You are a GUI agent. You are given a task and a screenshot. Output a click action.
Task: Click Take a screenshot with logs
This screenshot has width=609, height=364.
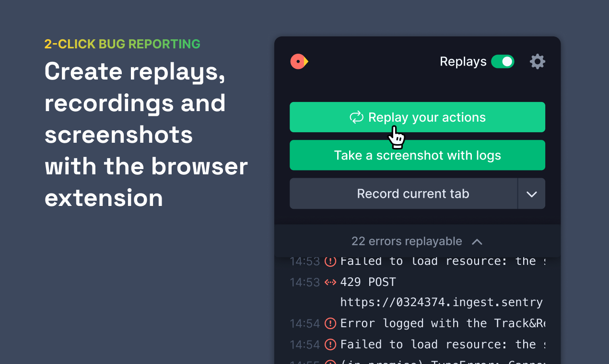pyautogui.click(x=417, y=155)
